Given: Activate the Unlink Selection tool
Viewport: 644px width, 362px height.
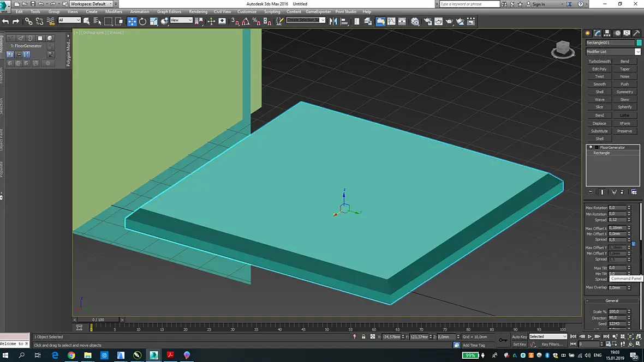Looking at the screenshot, I should point(39,21).
